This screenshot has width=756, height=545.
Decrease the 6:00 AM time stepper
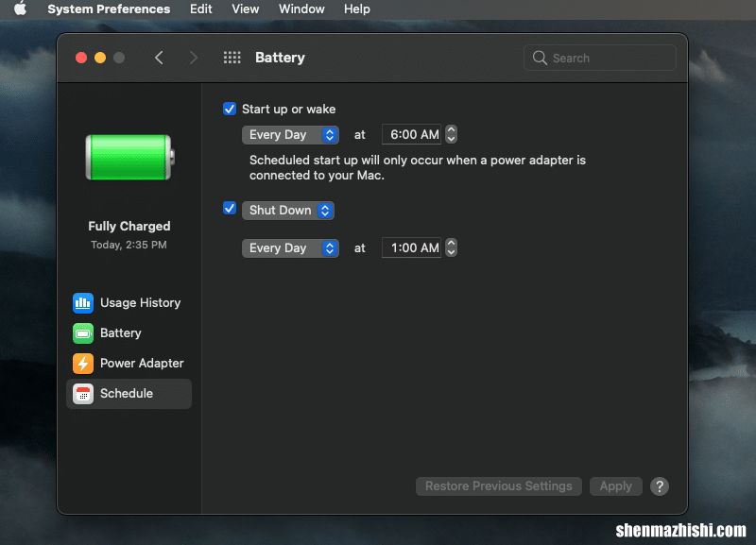[x=451, y=139]
